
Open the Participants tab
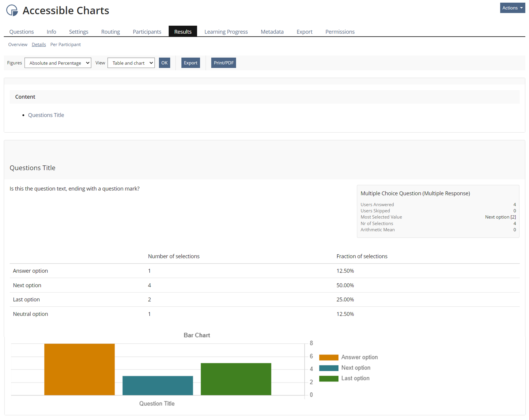147,31
